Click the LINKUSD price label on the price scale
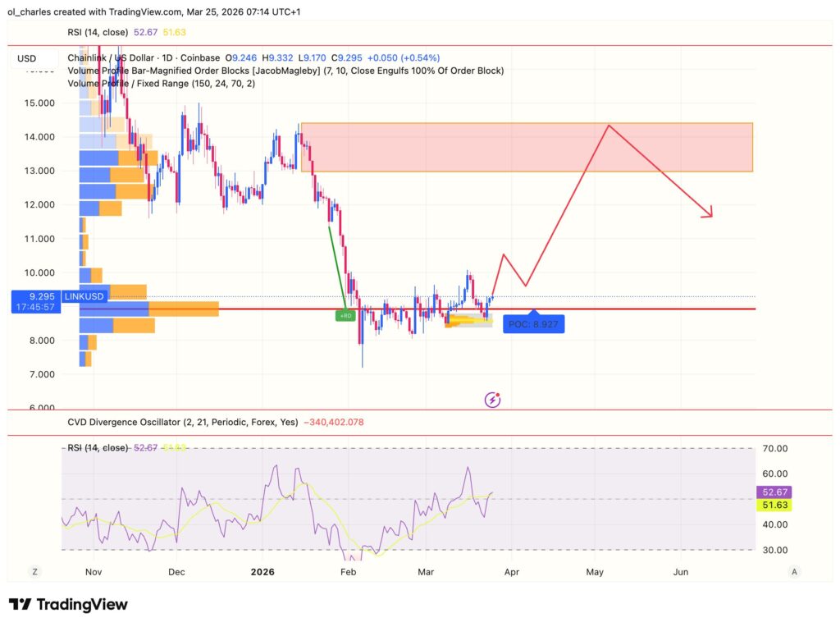This screenshot has width=840, height=627. tap(84, 296)
